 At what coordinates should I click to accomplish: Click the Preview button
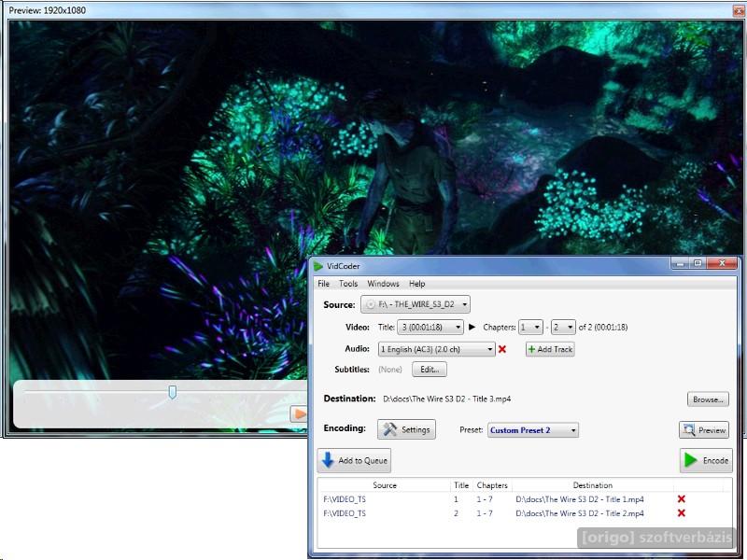704,430
